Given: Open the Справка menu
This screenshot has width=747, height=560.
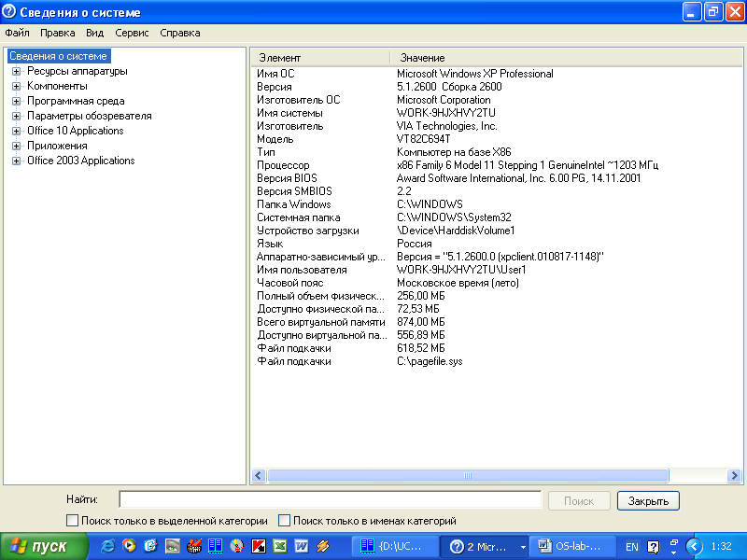Looking at the screenshot, I should tap(180, 33).
